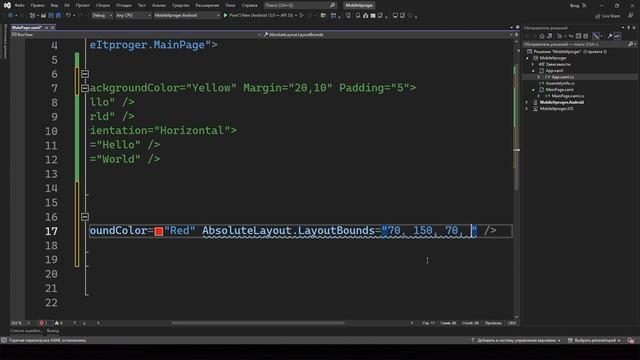This screenshot has width=640, height=360.
Task: Click the sync/refresh icon in Solution Explorer toolbar
Action: click(x=571, y=36)
